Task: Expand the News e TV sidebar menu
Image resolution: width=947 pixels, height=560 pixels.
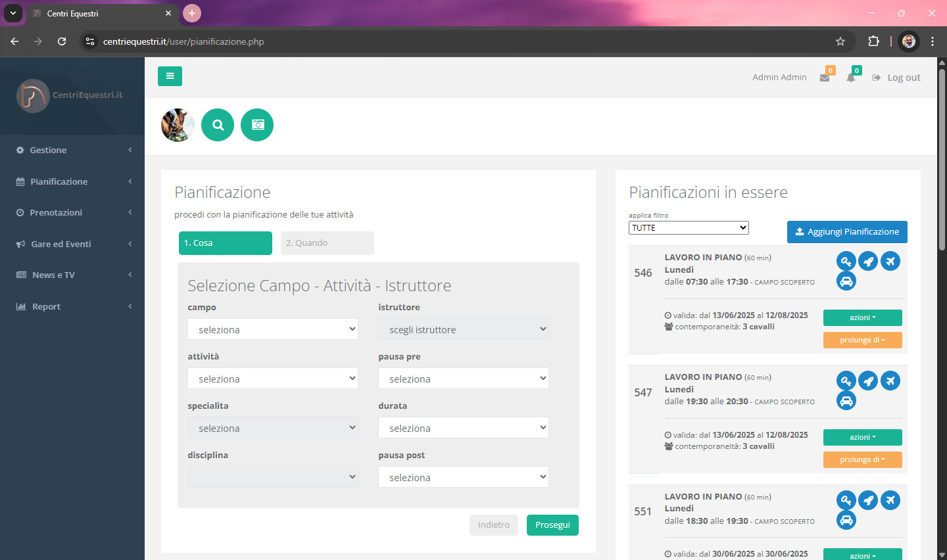Action: pos(72,275)
